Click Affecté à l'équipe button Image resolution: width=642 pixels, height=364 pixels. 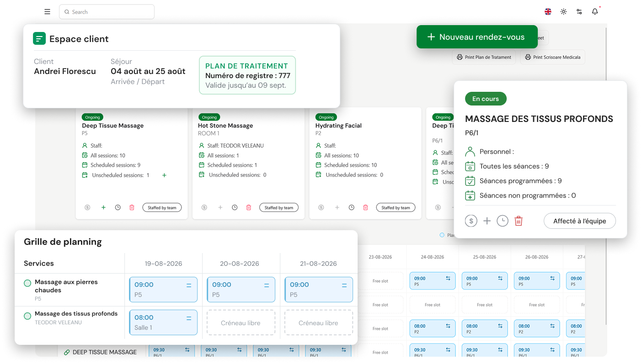pos(580,221)
